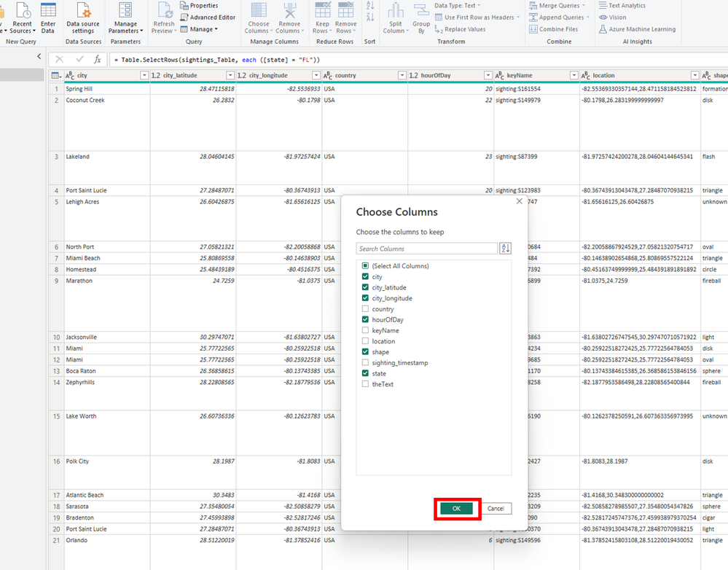The image size is (728, 570).
Task: Open the Choose Columns ribbon tool
Action: 259,18
